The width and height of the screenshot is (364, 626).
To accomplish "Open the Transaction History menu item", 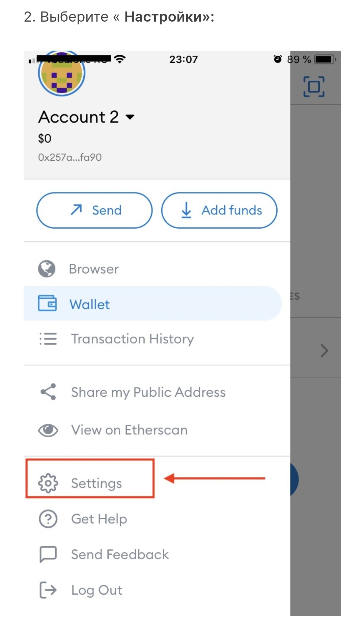I will 132,339.
